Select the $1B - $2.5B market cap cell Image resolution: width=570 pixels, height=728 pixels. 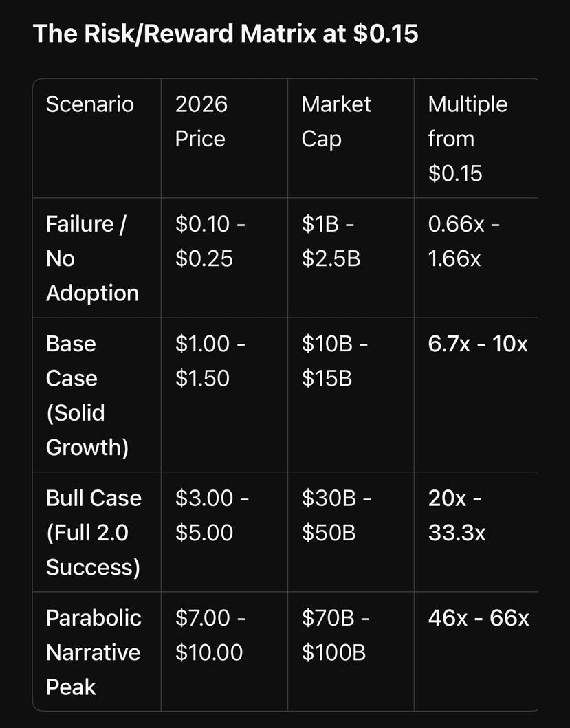point(331,241)
